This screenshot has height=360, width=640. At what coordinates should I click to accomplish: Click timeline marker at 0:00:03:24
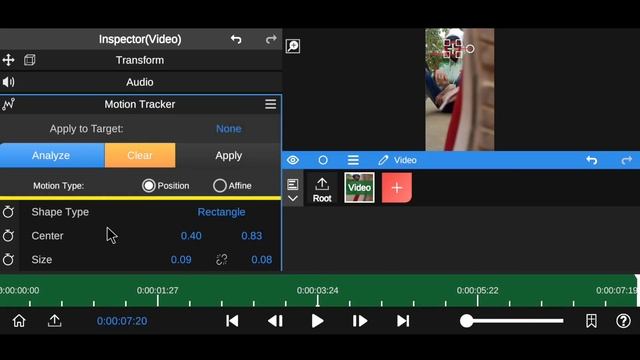[318, 290]
